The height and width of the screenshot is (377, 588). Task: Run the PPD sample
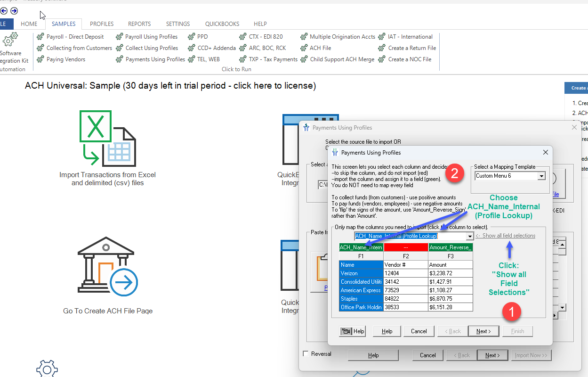(198, 37)
